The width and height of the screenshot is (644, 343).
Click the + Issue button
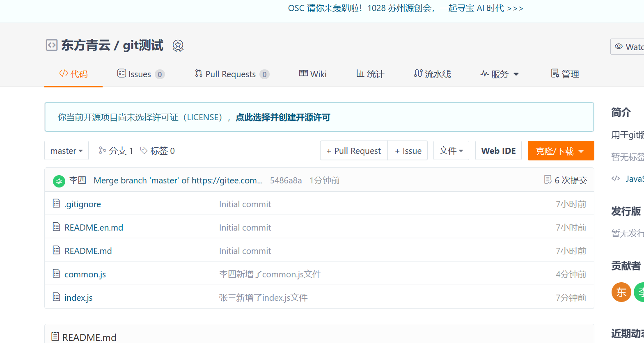(x=408, y=151)
